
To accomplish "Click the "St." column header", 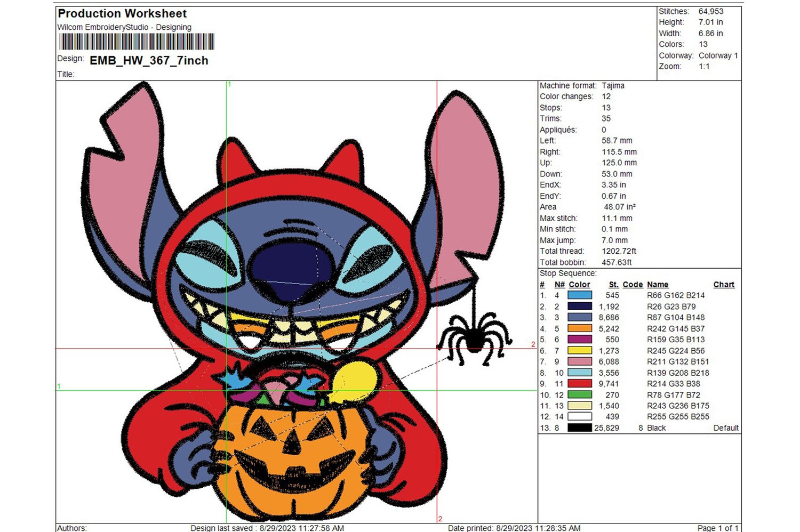I will tap(614, 285).
